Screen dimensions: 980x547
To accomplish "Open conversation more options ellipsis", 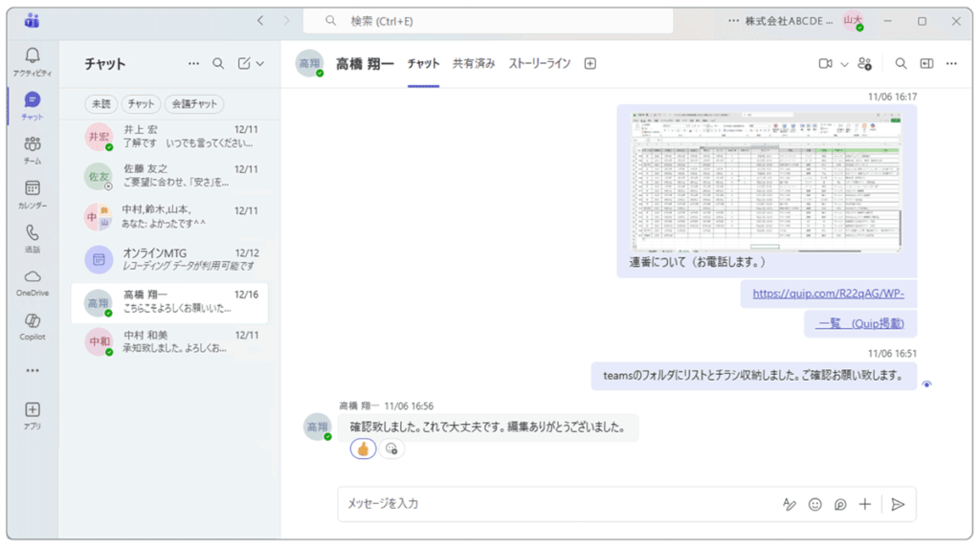I will tap(951, 64).
